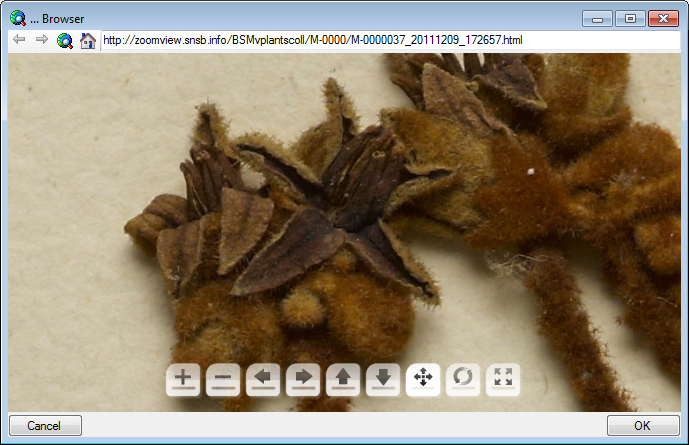Image resolution: width=689 pixels, height=445 pixels.
Task: Close the Browser window
Action: [x=664, y=19]
